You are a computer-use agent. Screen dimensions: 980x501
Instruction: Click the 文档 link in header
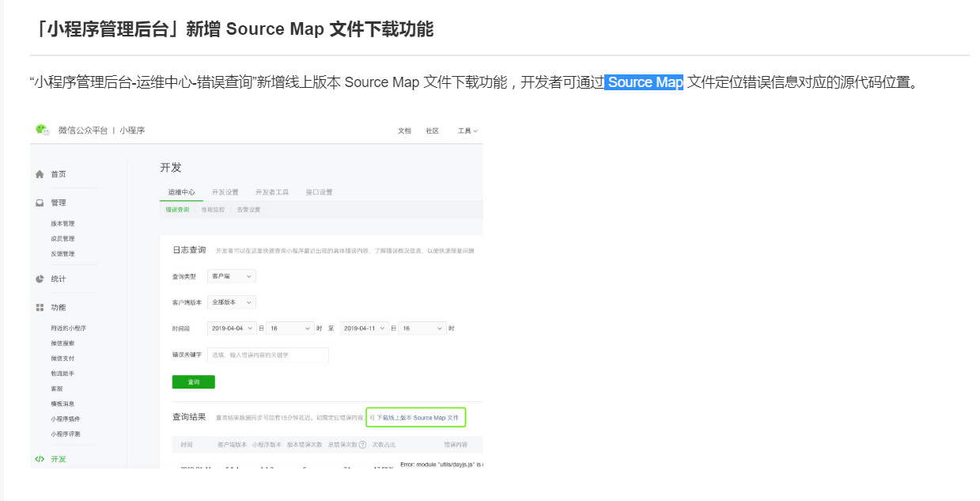404,131
